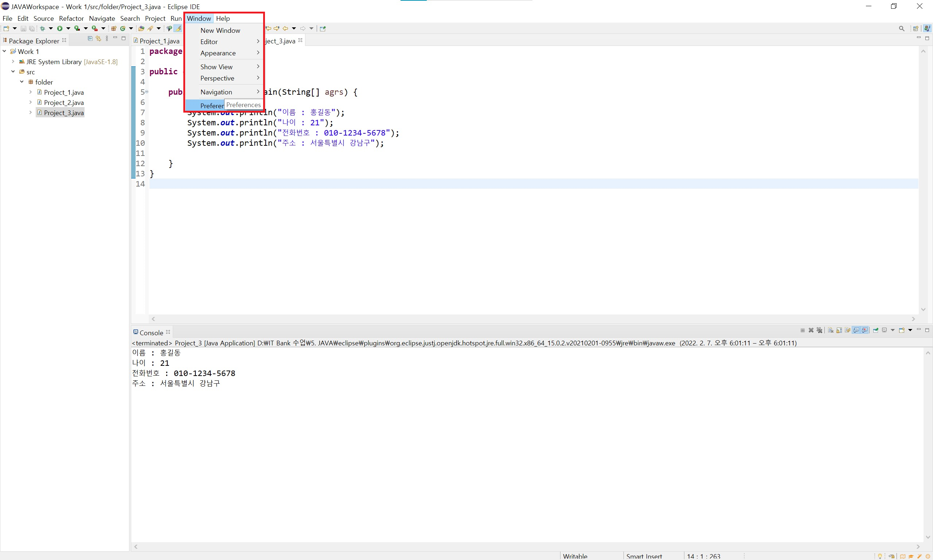Click the green Run button in the toolbar

click(x=60, y=28)
